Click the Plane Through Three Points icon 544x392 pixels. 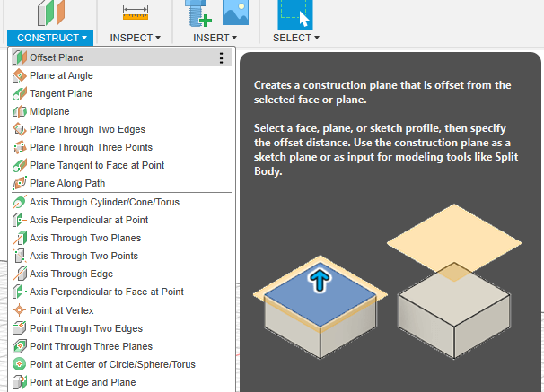20,147
